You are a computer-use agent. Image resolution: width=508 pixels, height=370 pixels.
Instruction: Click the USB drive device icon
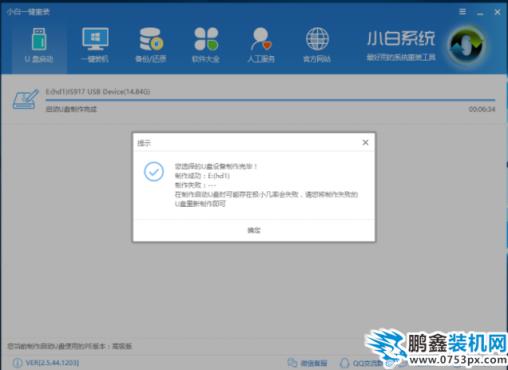(25, 99)
